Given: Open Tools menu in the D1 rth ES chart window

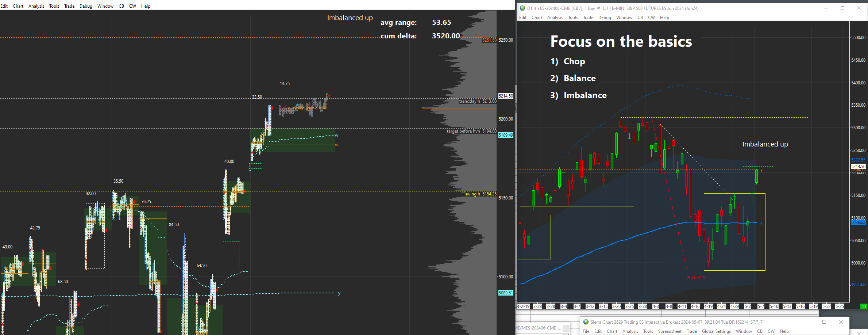Looking at the screenshot, I should click(573, 18).
